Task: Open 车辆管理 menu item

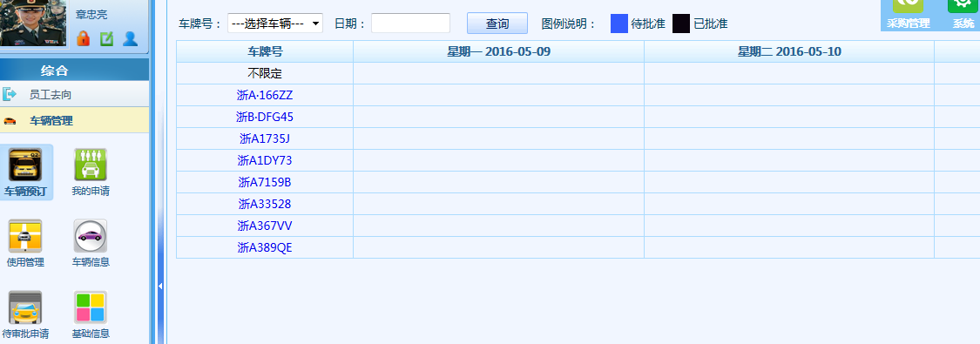Action: coord(74,120)
